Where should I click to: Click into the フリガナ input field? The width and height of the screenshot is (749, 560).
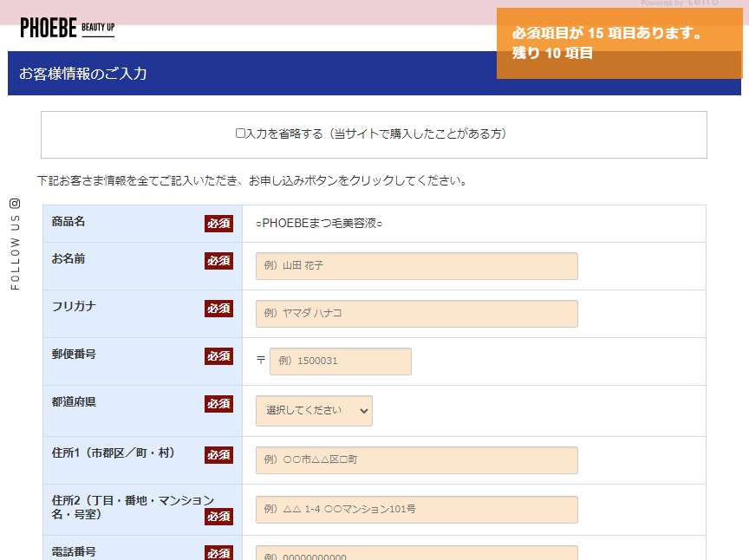pyautogui.click(x=416, y=314)
